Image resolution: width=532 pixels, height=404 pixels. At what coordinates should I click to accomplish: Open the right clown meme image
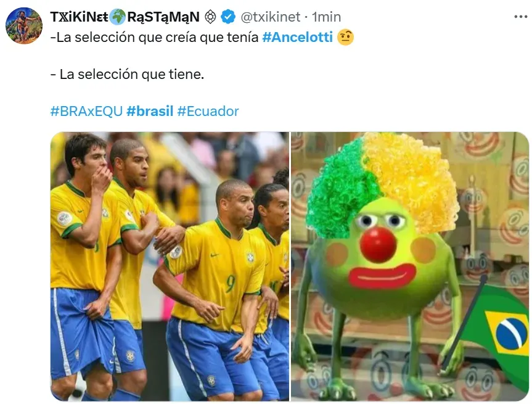pos(410,266)
